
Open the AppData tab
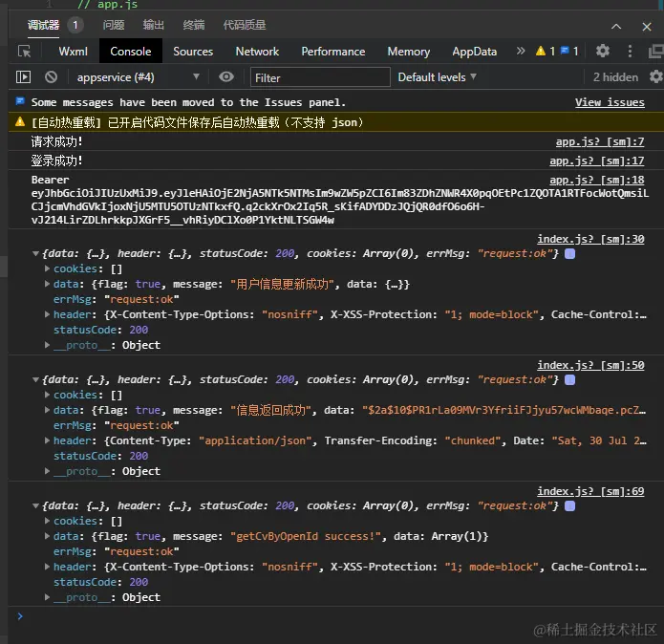474,52
